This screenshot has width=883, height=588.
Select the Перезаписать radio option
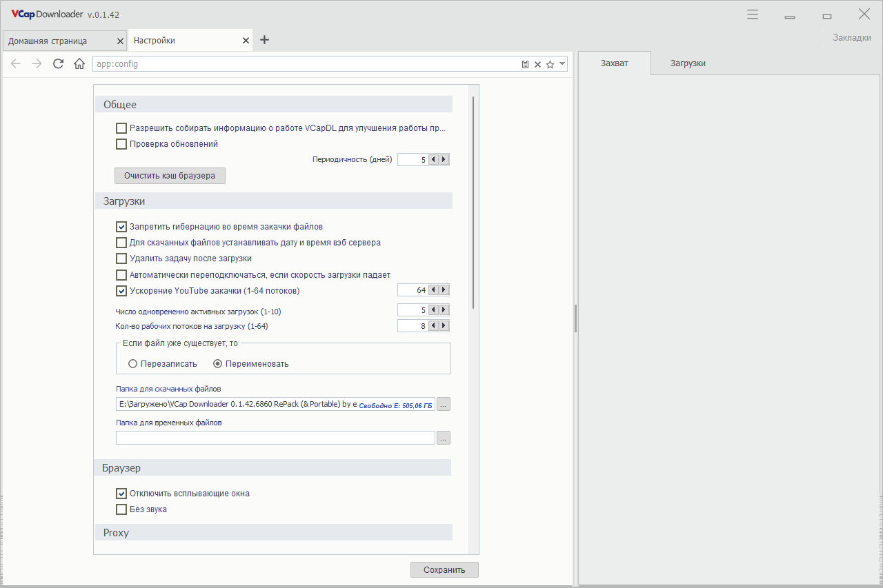[133, 364]
